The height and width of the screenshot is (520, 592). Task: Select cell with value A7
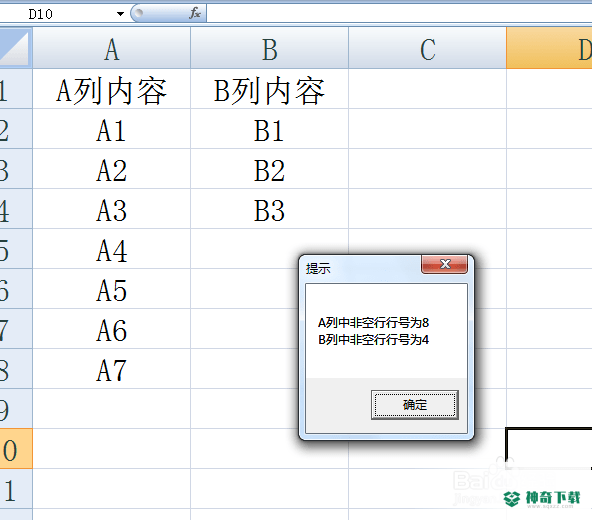coord(112,369)
